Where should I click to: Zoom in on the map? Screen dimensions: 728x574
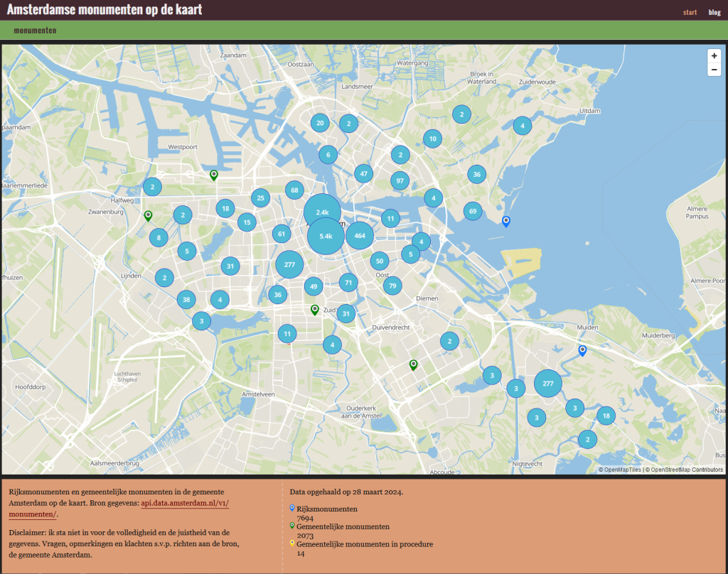(714, 55)
